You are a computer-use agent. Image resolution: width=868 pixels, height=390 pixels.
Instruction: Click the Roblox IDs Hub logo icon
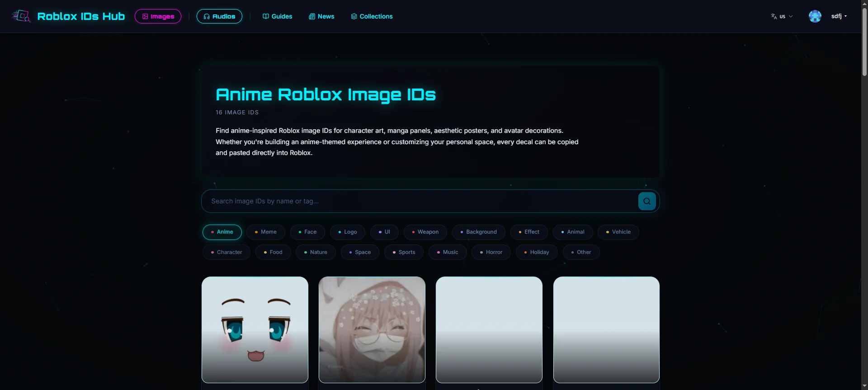(21, 16)
